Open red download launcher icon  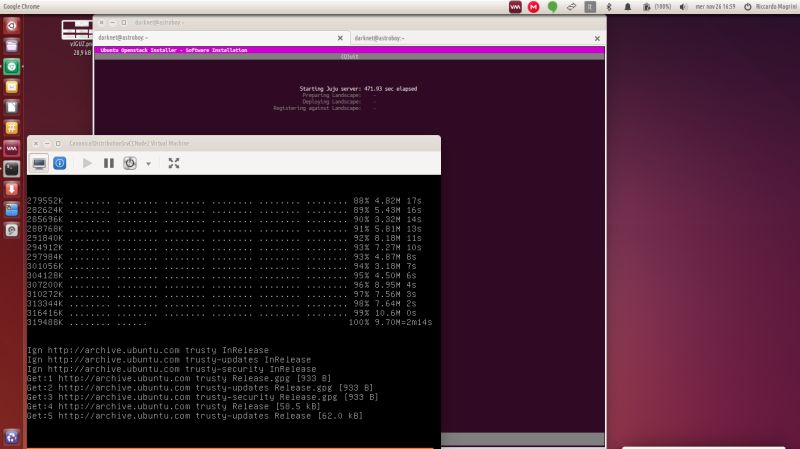pos(12,189)
